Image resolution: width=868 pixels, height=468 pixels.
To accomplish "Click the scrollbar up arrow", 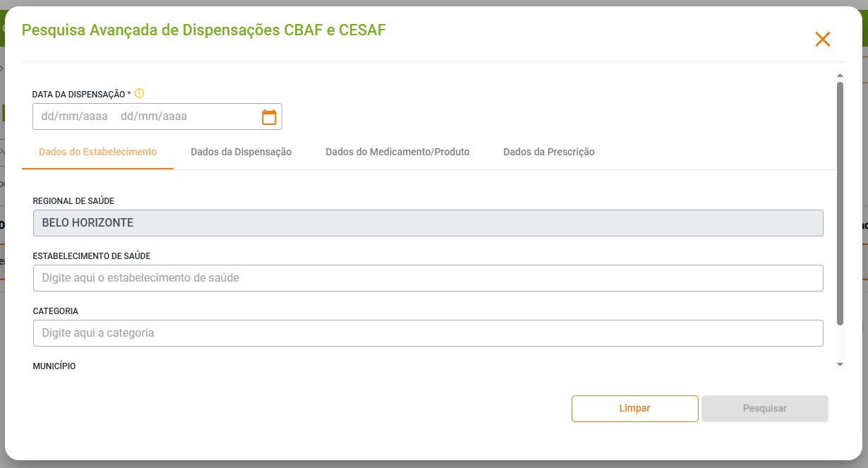I will tap(840, 75).
